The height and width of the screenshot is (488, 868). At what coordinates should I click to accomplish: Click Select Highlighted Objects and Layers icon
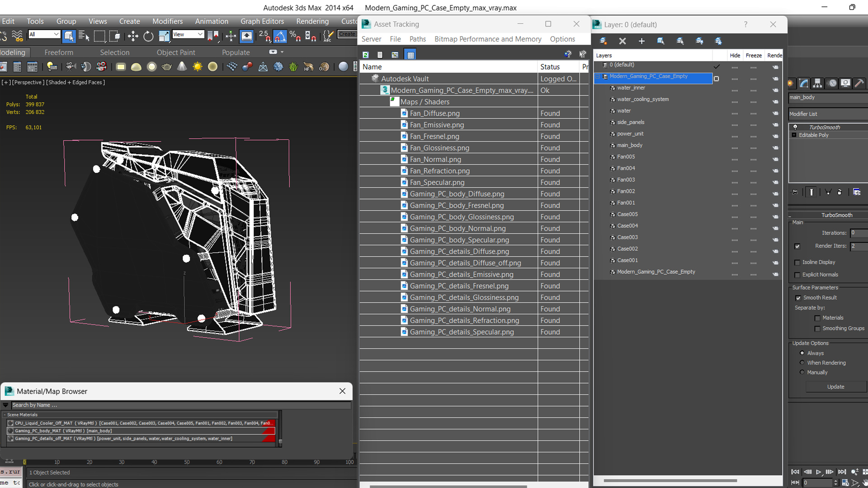point(660,41)
